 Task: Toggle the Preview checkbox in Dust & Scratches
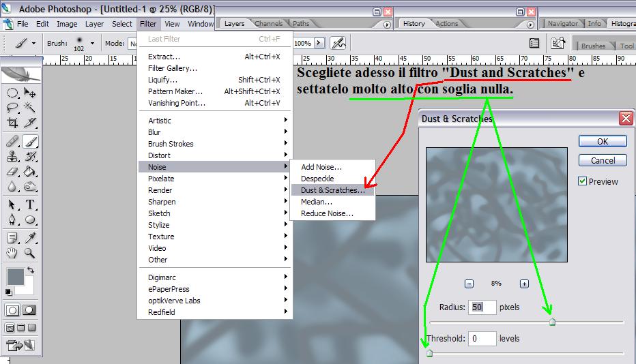[583, 181]
